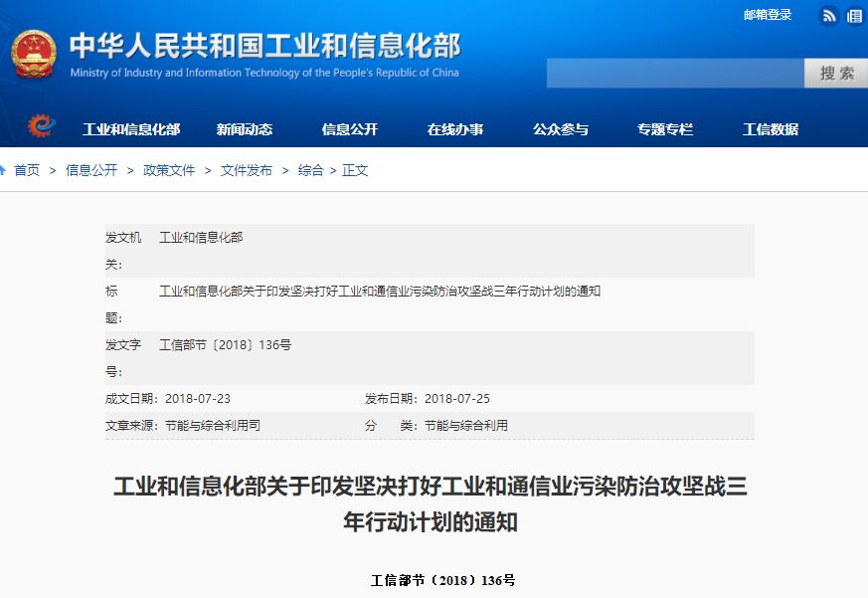This screenshot has height=598, width=868.
Task: Select issuing agency value 工业和信息化部
Action: 201,238
